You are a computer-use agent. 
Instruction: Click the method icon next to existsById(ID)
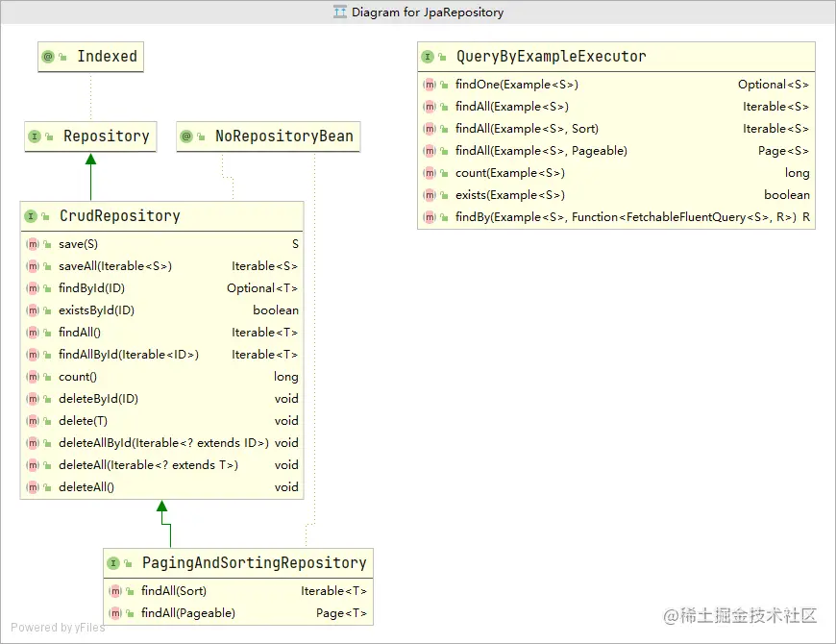point(33,310)
